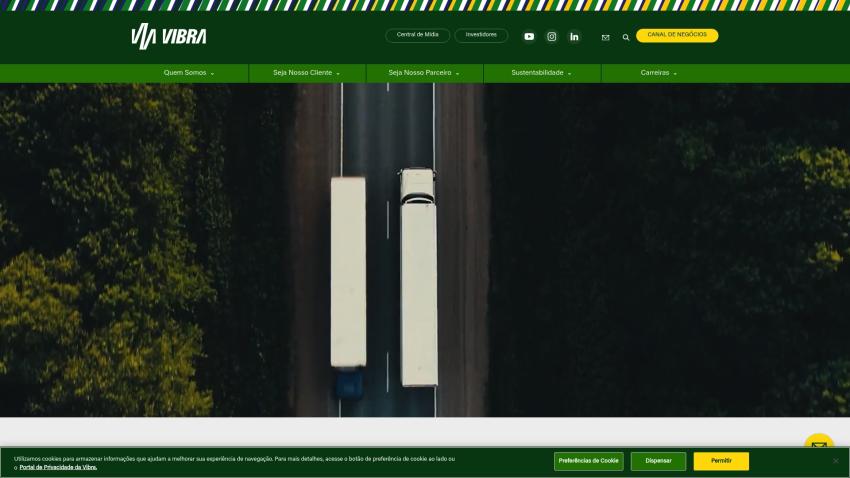This screenshot has width=850, height=478.
Task: Click Dispensar to dismiss cookies
Action: 659,461
